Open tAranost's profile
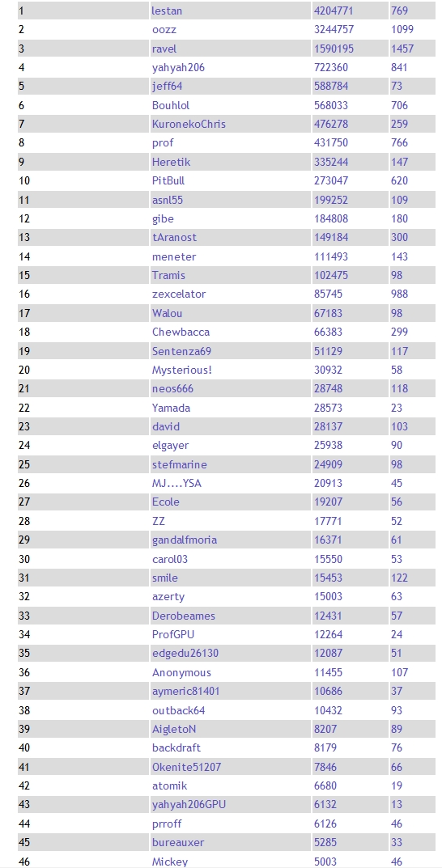Screen dimensions: 442x868 click(x=175, y=238)
